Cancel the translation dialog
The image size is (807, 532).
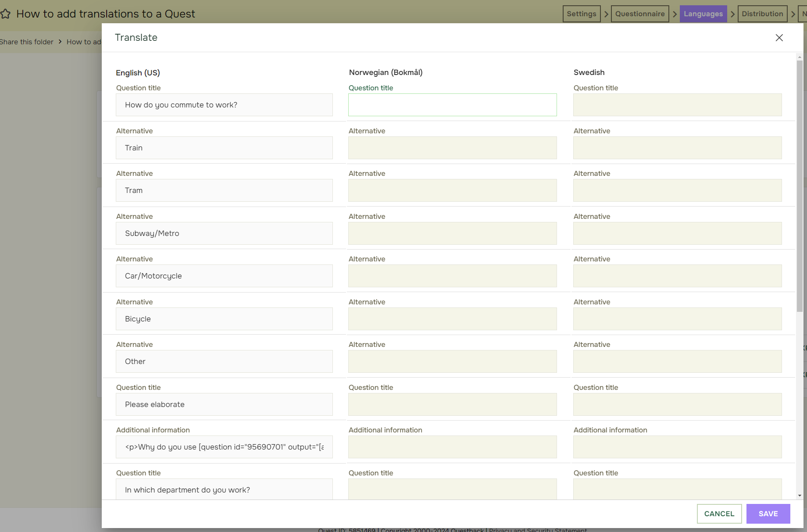pyautogui.click(x=719, y=514)
